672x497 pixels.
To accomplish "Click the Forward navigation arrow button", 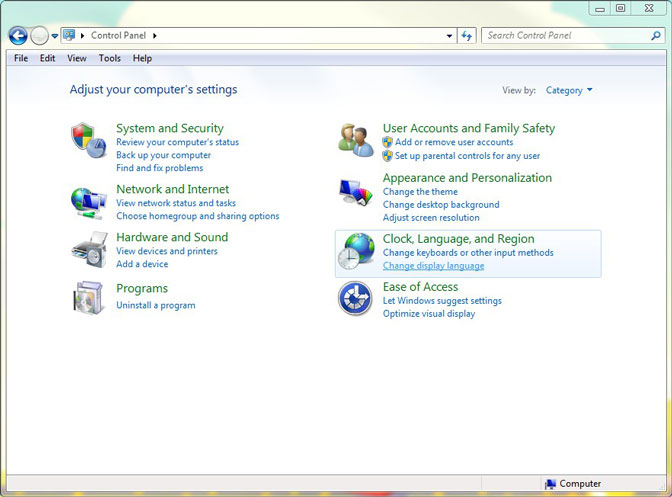I will pyautogui.click(x=39, y=36).
